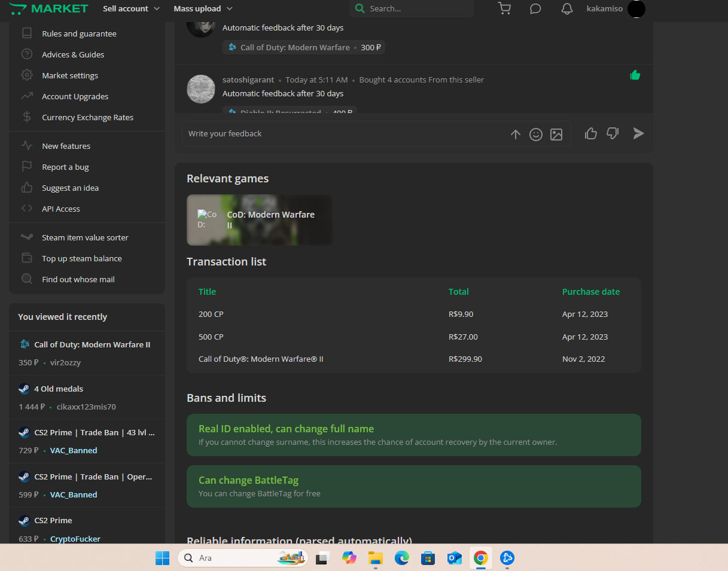This screenshot has width=728, height=571.
Task: Open seller cikaxx123mis70 profile
Action: point(86,407)
